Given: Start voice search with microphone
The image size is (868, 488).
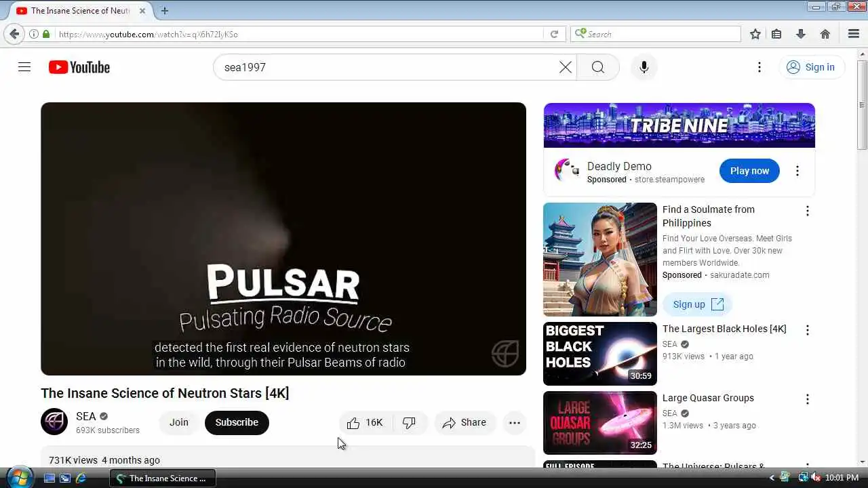Looking at the screenshot, I should click(x=644, y=67).
